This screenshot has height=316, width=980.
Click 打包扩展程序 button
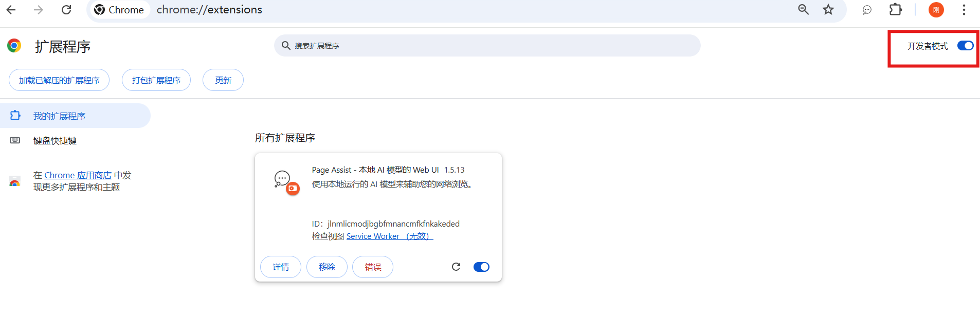coord(156,80)
